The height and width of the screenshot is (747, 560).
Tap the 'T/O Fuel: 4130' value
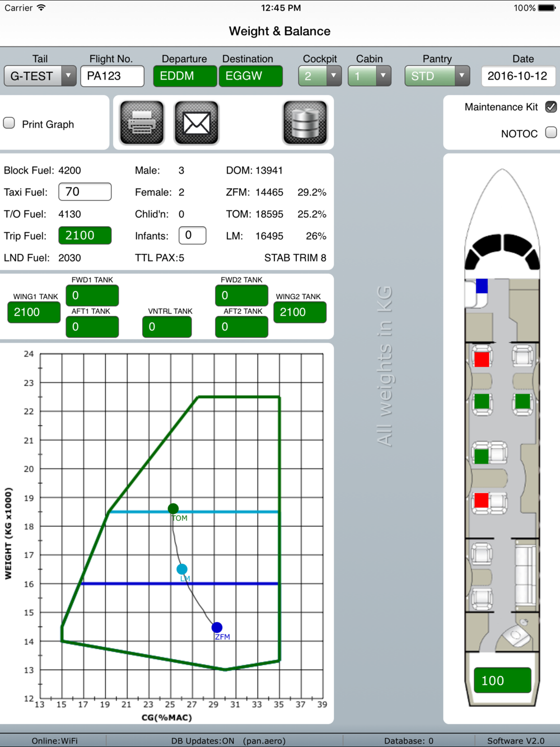(70, 214)
